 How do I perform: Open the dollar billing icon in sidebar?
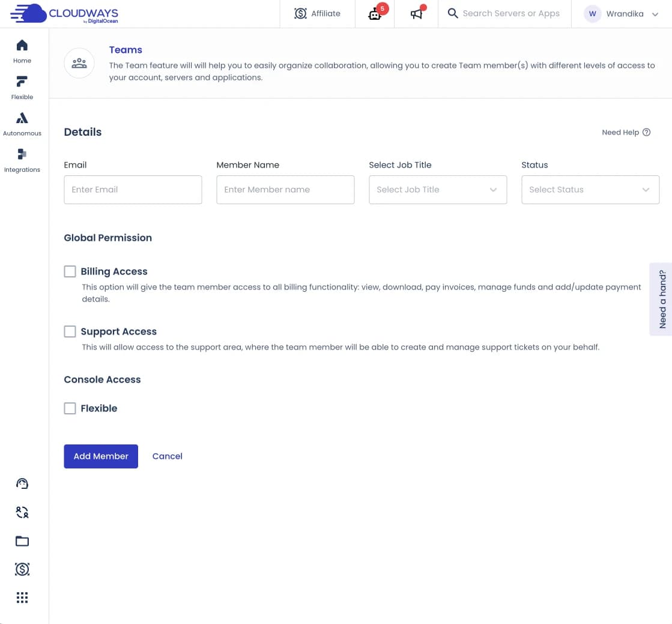point(22,569)
